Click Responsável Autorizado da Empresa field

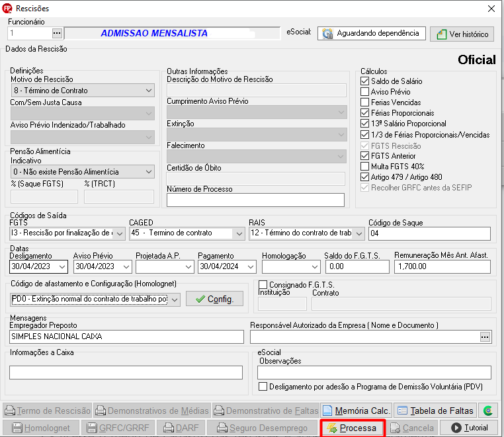365,337
